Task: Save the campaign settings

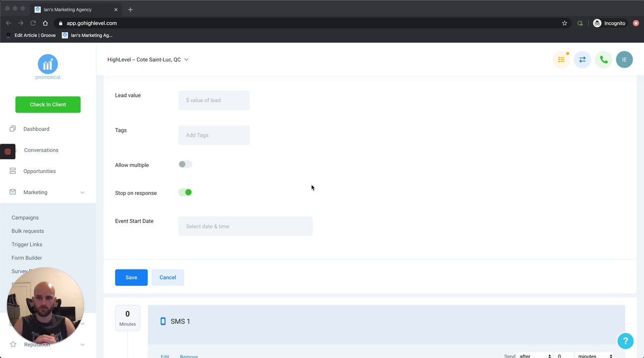Action: point(131,277)
